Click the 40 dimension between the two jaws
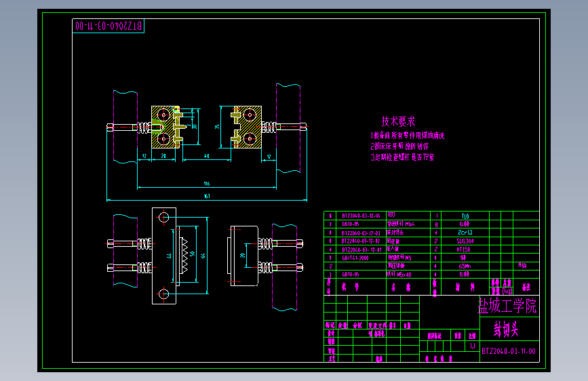 [207, 156]
